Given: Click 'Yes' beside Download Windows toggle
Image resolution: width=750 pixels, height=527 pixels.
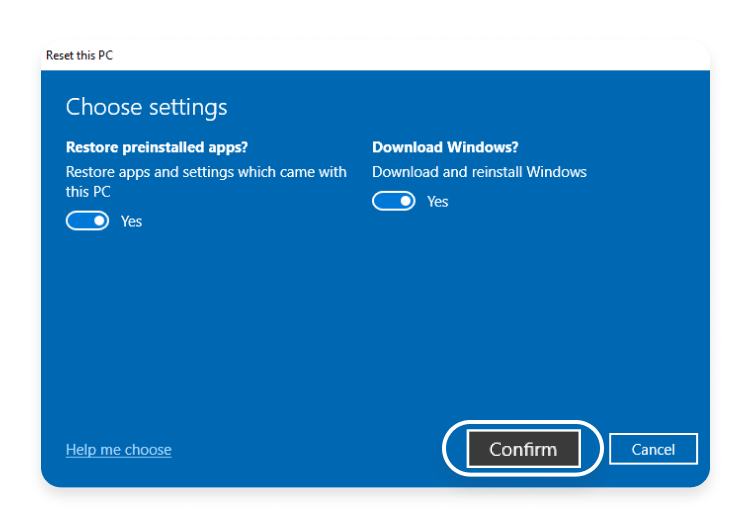Looking at the screenshot, I should 438,202.
